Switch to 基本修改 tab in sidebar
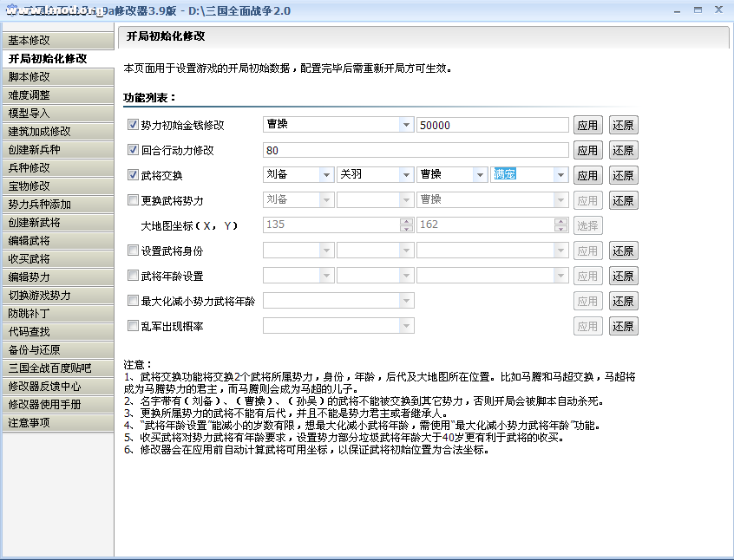 [57, 41]
